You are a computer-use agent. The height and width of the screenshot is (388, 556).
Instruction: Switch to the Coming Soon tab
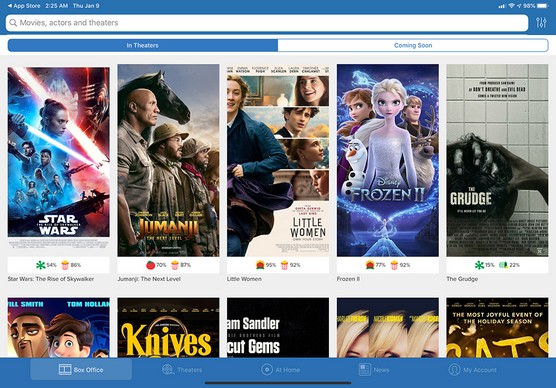click(x=413, y=45)
